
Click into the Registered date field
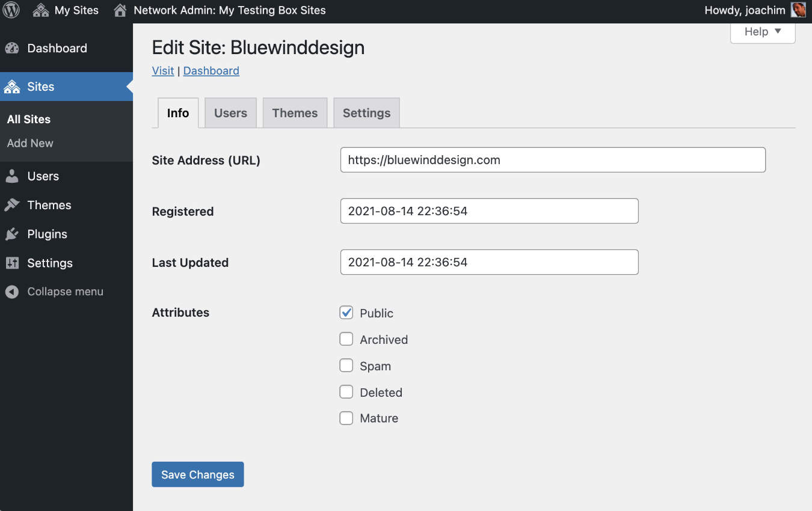point(489,211)
